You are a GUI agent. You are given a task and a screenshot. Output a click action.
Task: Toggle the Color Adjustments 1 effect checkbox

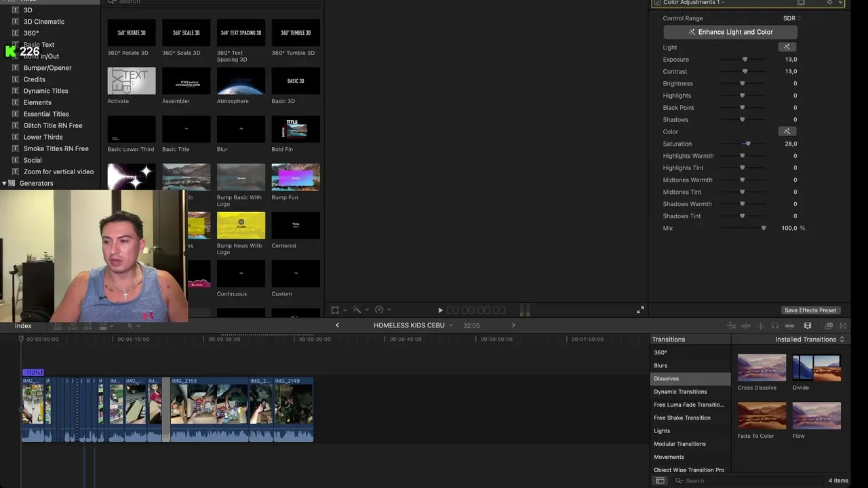coord(657,3)
